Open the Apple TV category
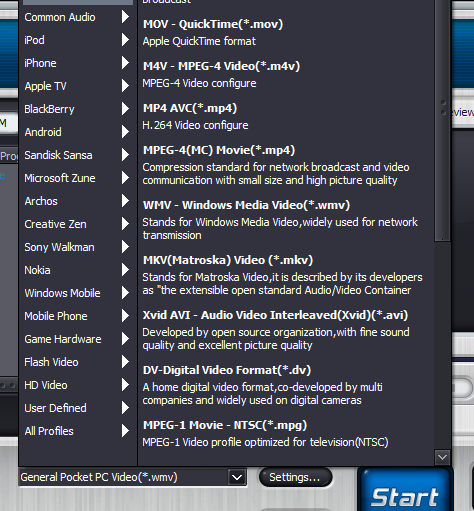 pos(78,86)
